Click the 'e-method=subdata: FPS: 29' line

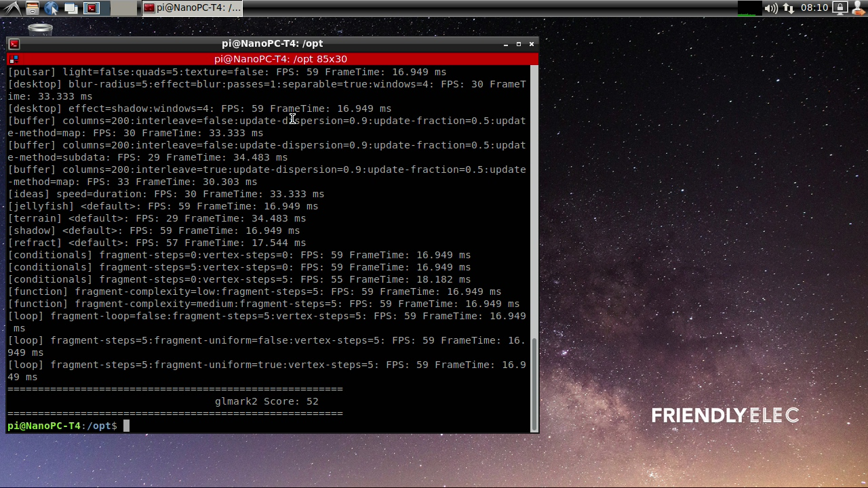[x=148, y=157]
